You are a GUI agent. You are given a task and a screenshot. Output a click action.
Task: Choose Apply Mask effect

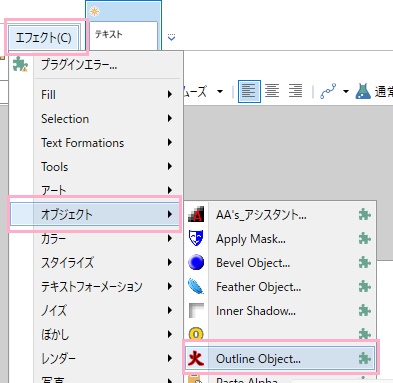click(x=280, y=239)
